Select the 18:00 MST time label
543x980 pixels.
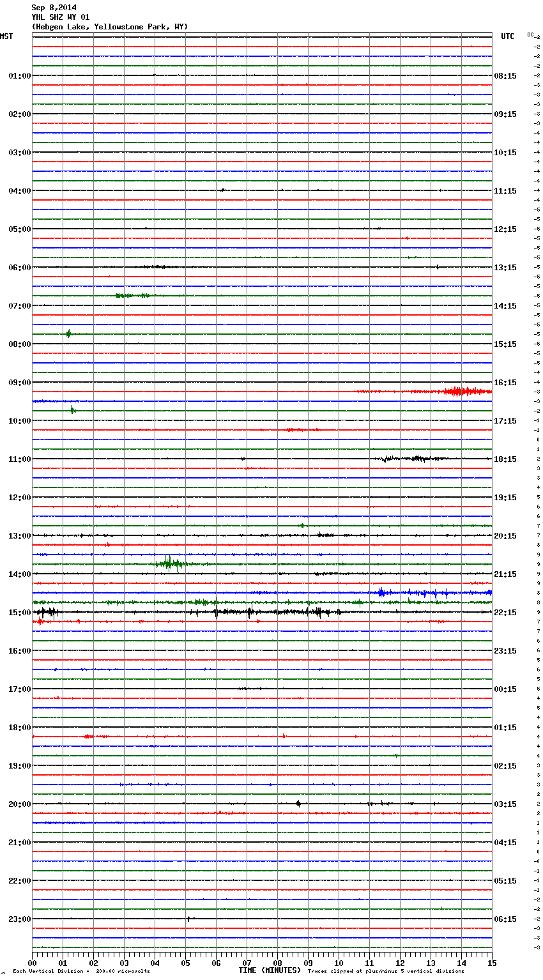coord(19,728)
